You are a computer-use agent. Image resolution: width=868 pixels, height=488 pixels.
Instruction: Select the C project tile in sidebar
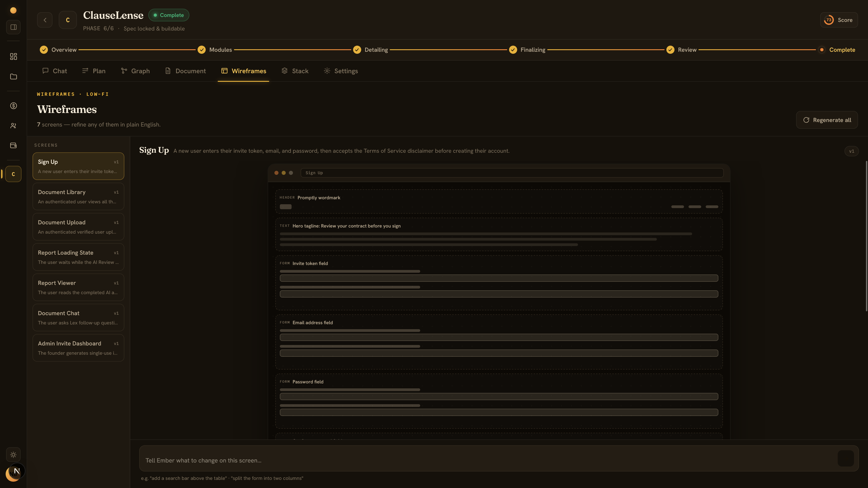click(14, 174)
